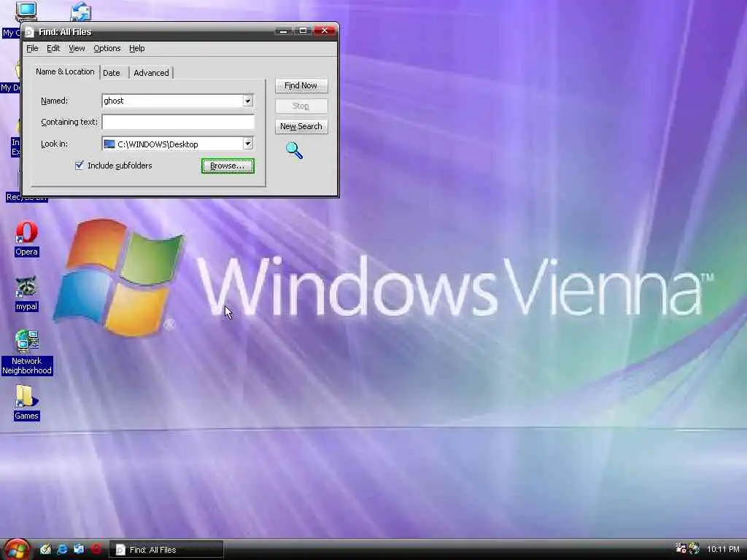The width and height of the screenshot is (747, 560).
Task: Open the Games folder on the desktop
Action: 26,402
